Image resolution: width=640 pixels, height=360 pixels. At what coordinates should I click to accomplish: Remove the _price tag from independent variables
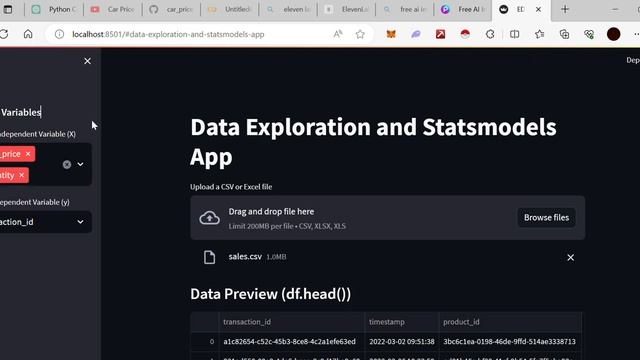coord(28,154)
